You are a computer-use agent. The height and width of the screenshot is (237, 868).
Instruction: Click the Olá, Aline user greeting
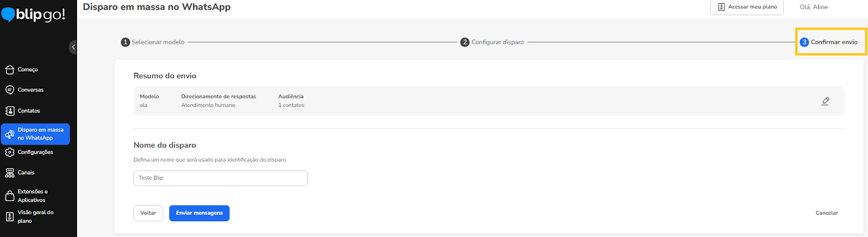pos(814,7)
